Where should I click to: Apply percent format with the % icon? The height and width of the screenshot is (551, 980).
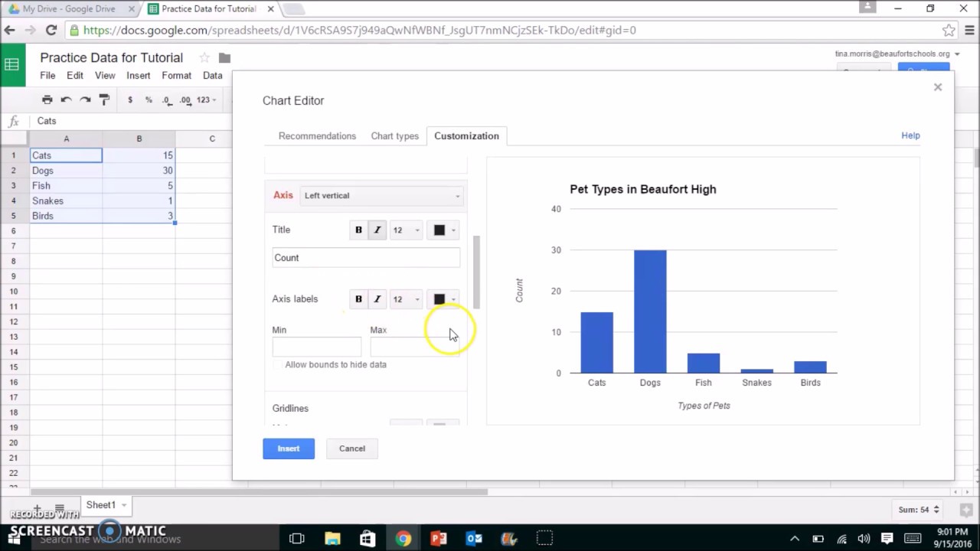coord(149,99)
